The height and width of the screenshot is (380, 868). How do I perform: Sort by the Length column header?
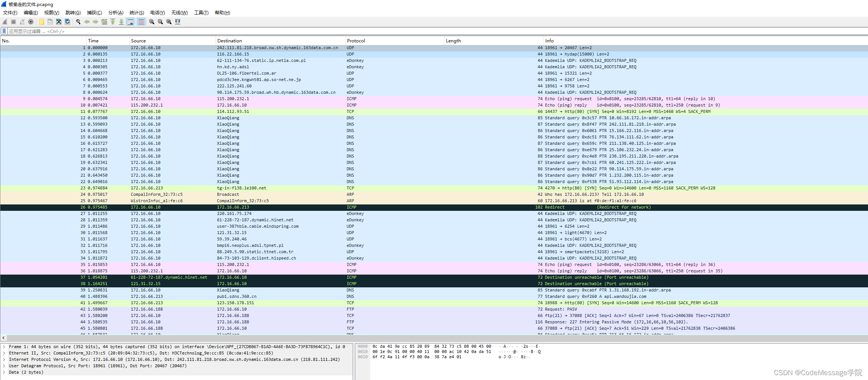point(494,41)
